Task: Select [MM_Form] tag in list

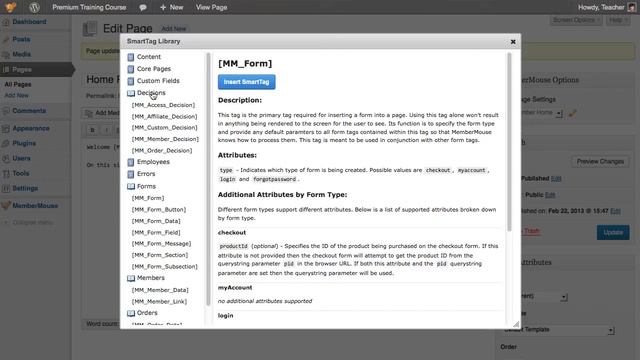Action: 148,198
